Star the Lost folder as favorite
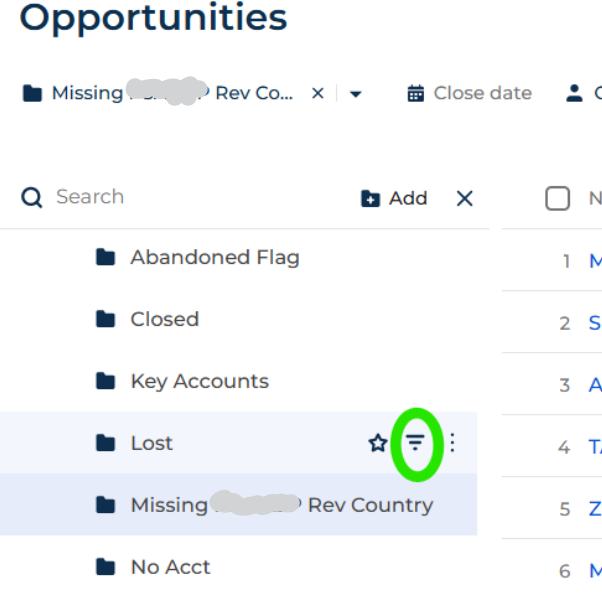Screen dimensions: 602x593 click(378, 443)
